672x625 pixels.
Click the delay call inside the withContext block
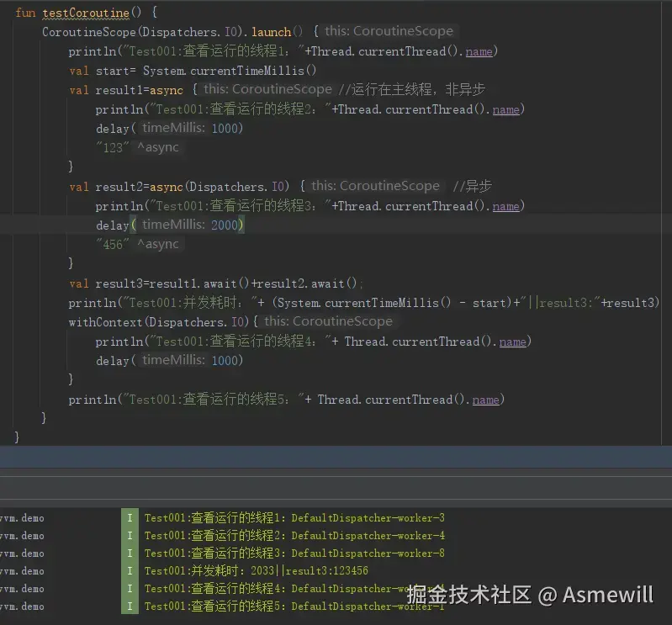[169, 360]
